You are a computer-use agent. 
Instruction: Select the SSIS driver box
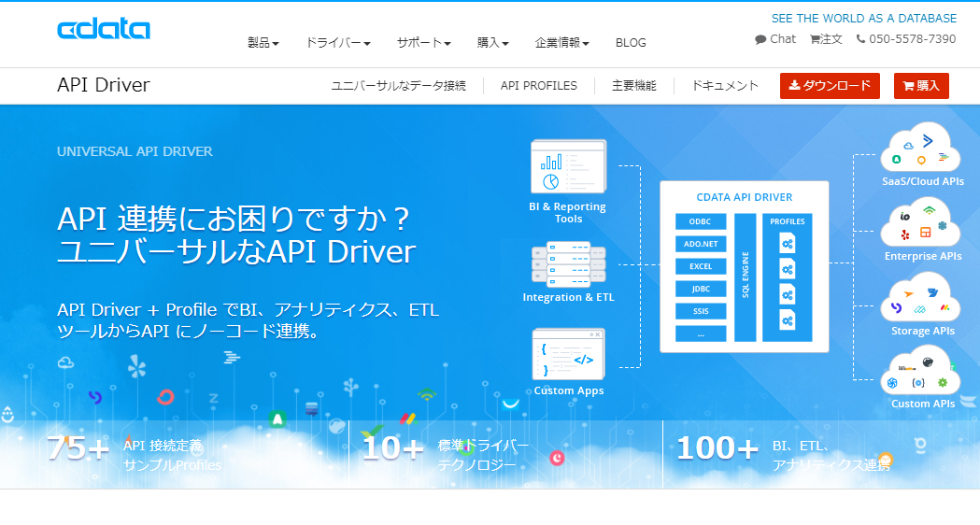click(701, 311)
